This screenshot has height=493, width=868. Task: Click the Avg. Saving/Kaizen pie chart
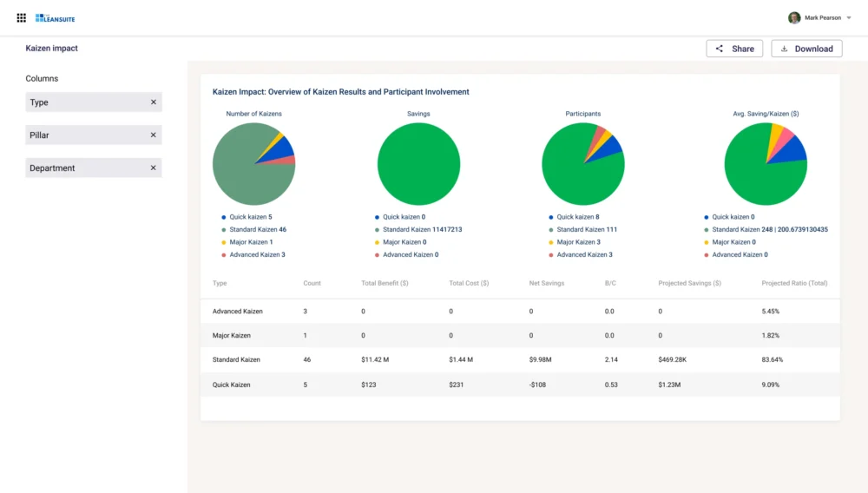(x=765, y=164)
